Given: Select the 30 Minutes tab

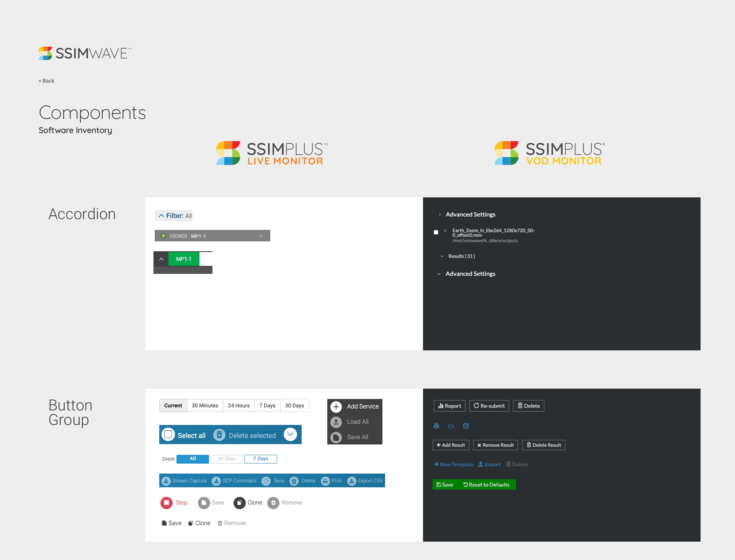Looking at the screenshot, I should coord(205,405).
